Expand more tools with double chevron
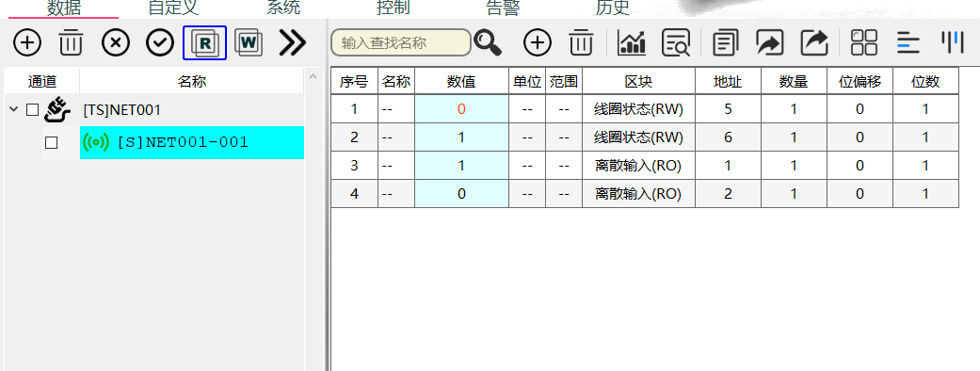The height and width of the screenshot is (371, 980). click(x=293, y=42)
